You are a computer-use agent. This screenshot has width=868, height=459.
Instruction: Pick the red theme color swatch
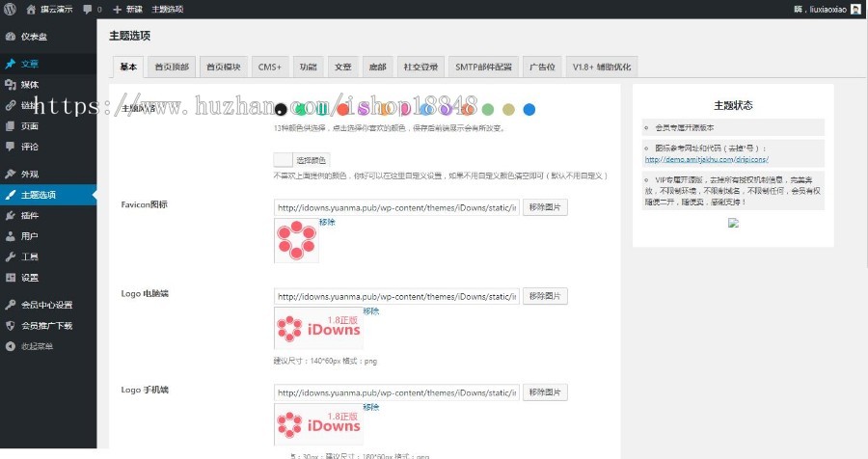pos(343,109)
